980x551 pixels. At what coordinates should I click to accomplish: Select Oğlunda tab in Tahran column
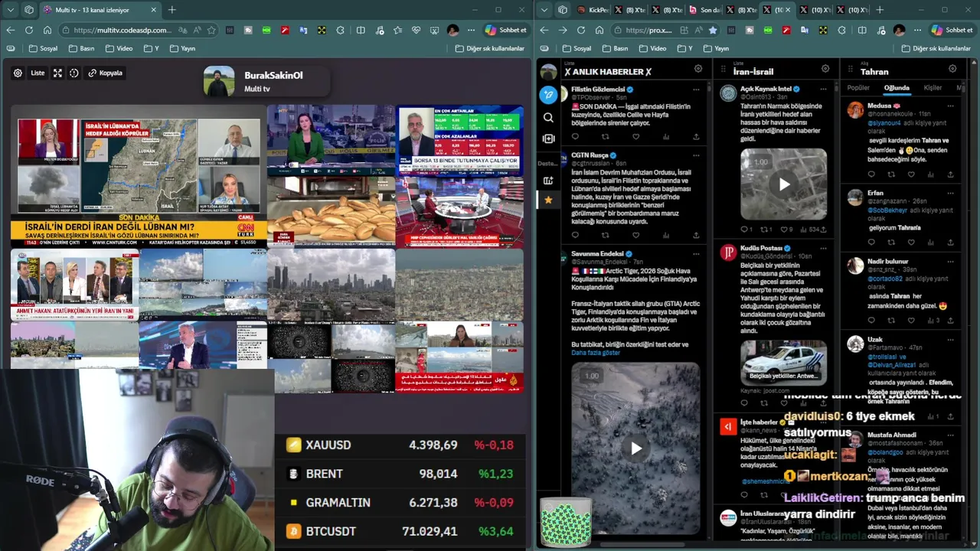(x=897, y=88)
